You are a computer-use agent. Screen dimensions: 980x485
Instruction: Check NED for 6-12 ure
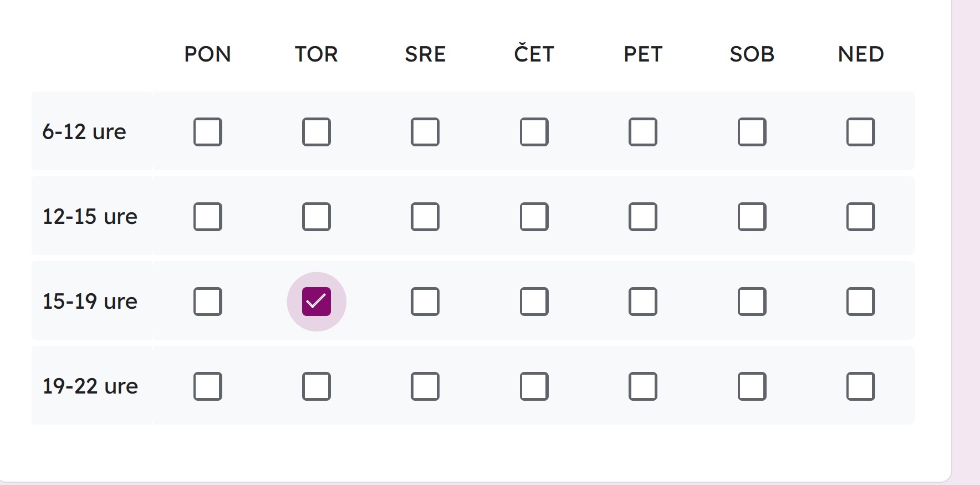(861, 132)
